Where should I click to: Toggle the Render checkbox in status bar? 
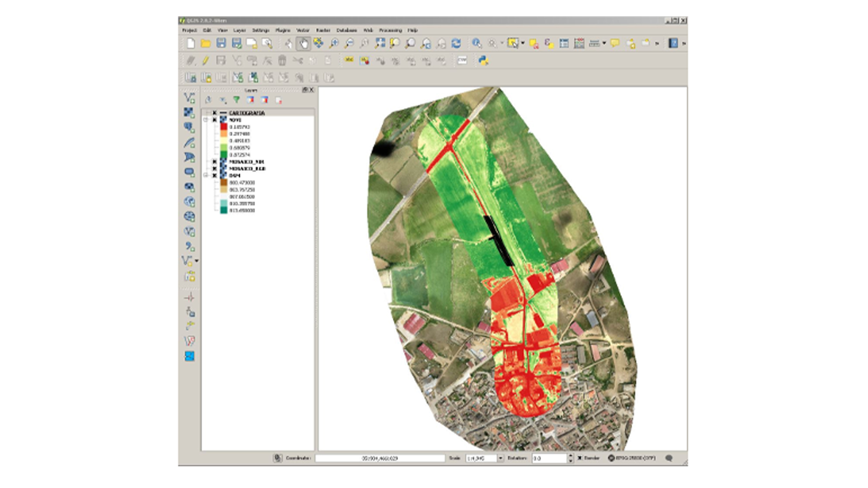[580, 458]
